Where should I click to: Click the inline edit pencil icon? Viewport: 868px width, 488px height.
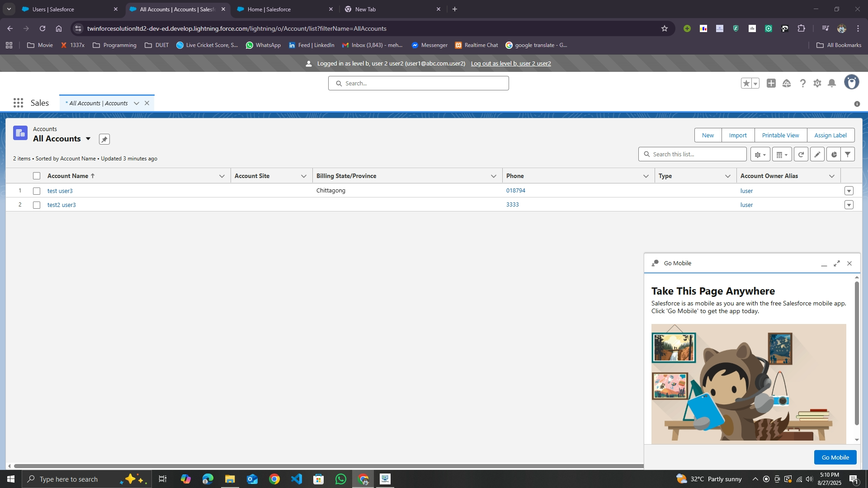(817, 155)
